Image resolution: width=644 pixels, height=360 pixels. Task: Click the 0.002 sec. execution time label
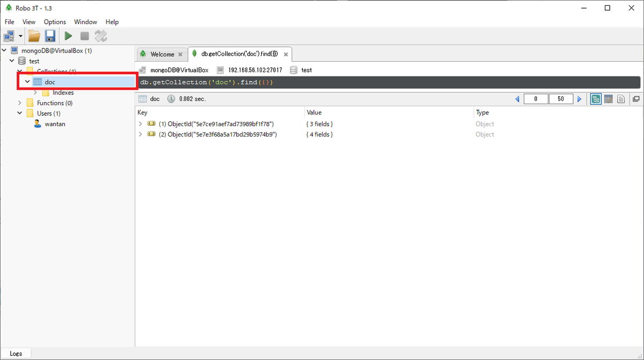pyautogui.click(x=193, y=99)
